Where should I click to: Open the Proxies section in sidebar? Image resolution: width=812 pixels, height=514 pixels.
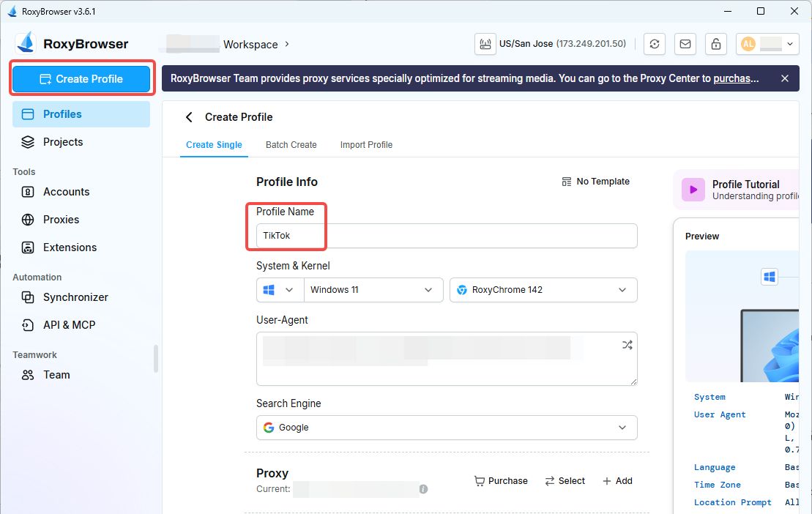tap(60, 219)
